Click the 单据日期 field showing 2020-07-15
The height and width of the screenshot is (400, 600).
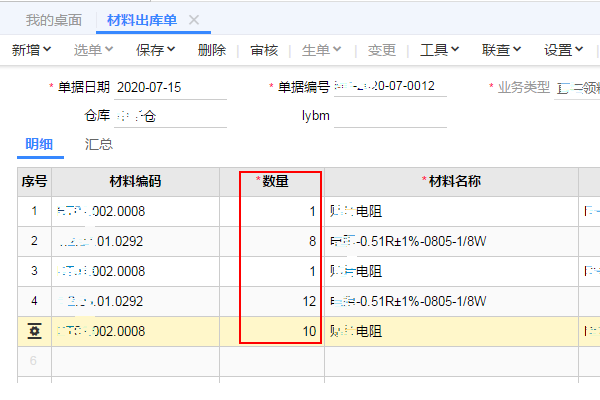pos(170,88)
